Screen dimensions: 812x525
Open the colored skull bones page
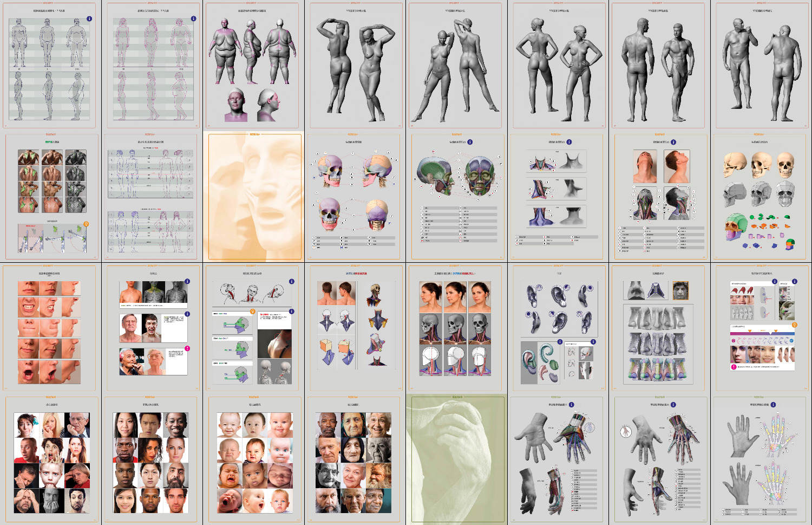[x=353, y=197]
